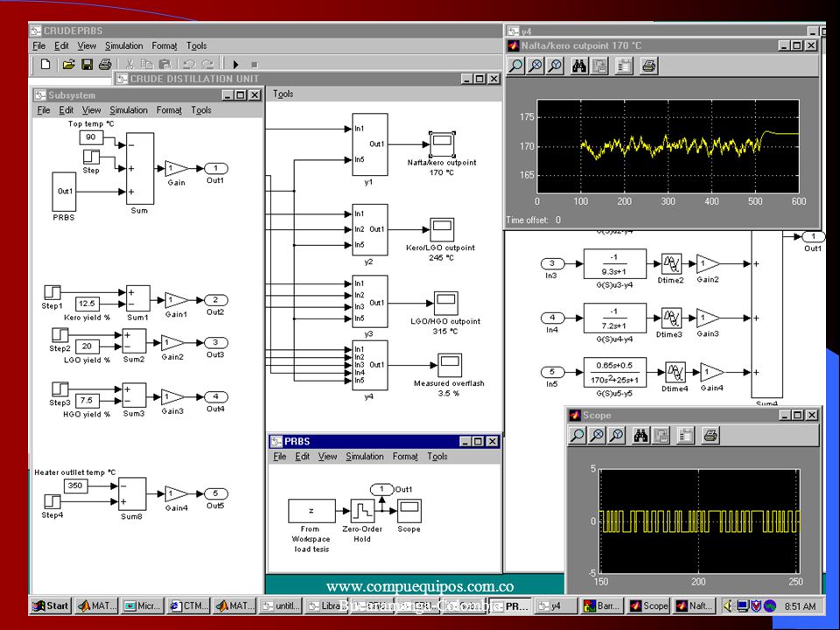Image resolution: width=840 pixels, height=630 pixels.
Task: Select the Dtime4 transport delay block
Action: 675,373
